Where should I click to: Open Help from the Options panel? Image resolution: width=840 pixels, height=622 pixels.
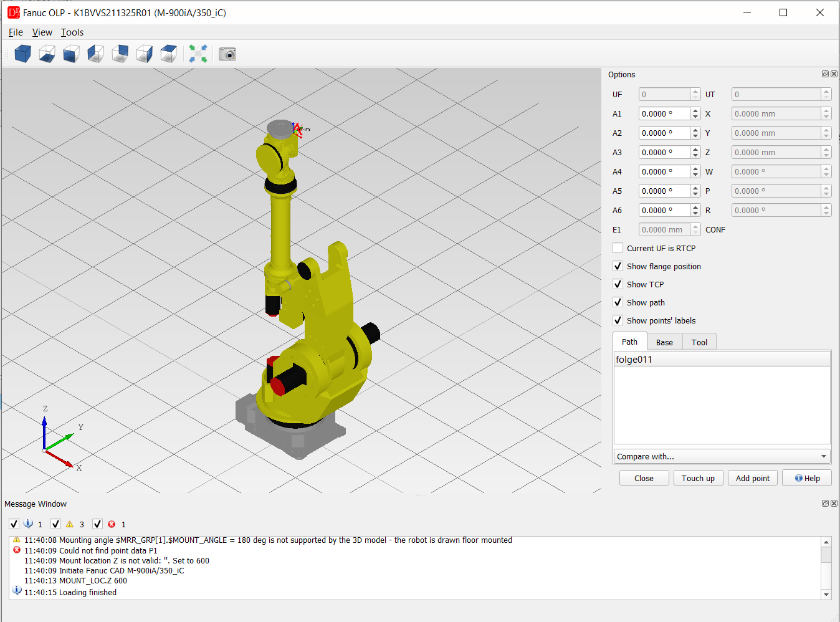pyautogui.click(x=806, y=478)
